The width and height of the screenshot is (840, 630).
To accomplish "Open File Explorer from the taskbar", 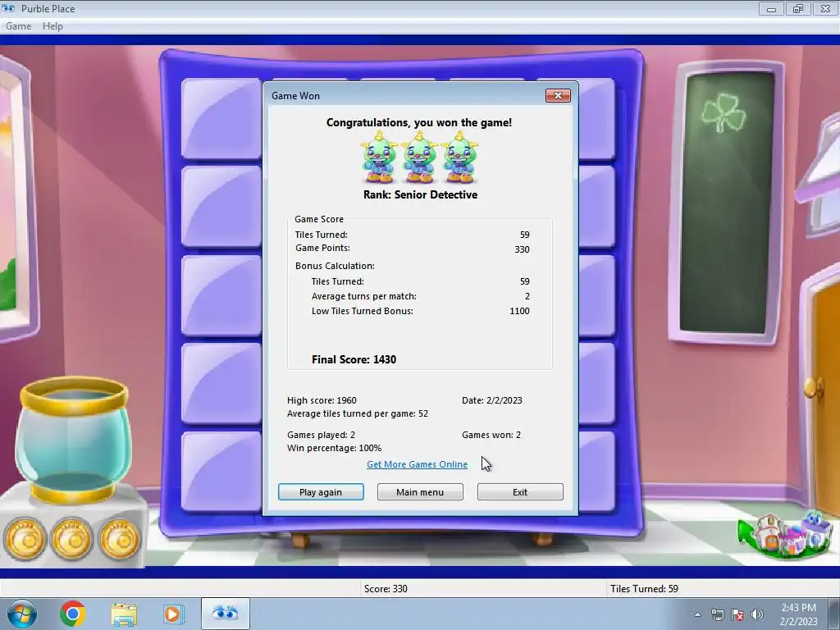I will tap(124, 614).
